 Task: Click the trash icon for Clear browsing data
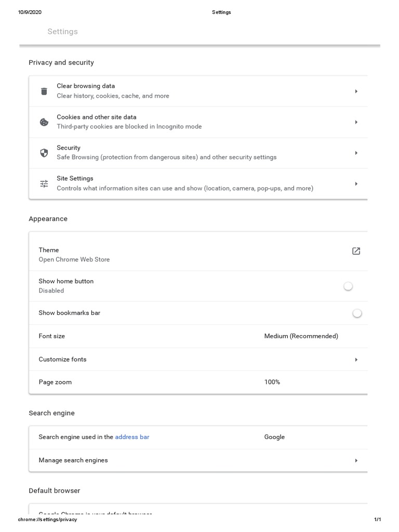pos(44,91)
